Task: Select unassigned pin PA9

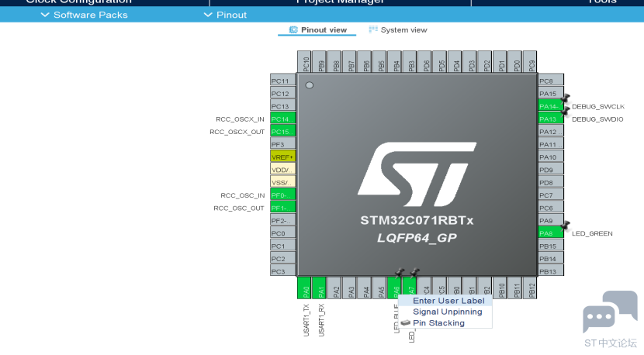Action: pyautogui.click(x=551, y=221)
